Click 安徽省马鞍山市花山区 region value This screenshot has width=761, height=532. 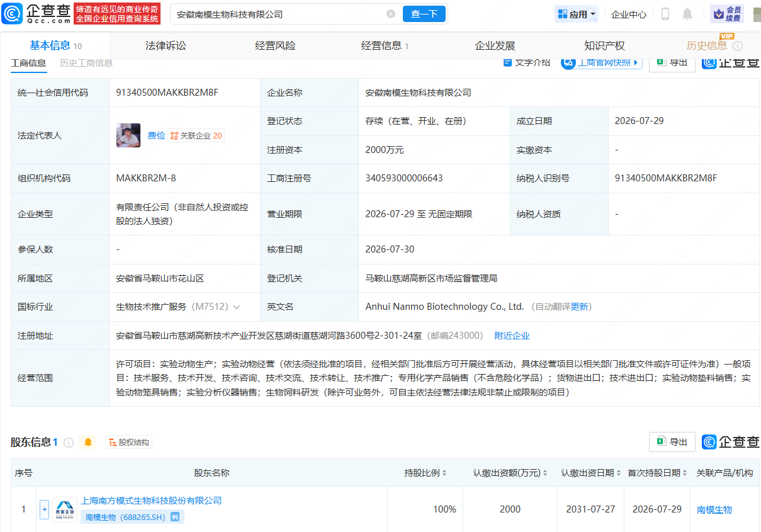160,278
